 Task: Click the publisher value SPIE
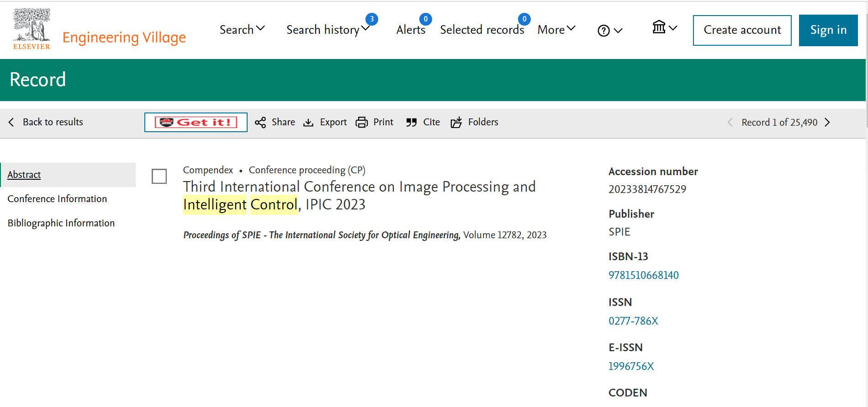619,232
